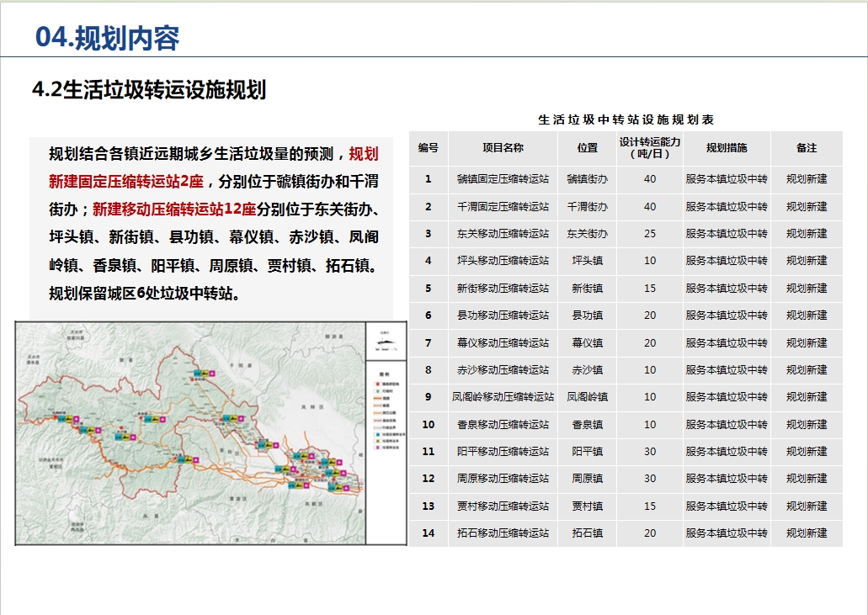Select "县功镇" in the table's 位置 column

588,315
